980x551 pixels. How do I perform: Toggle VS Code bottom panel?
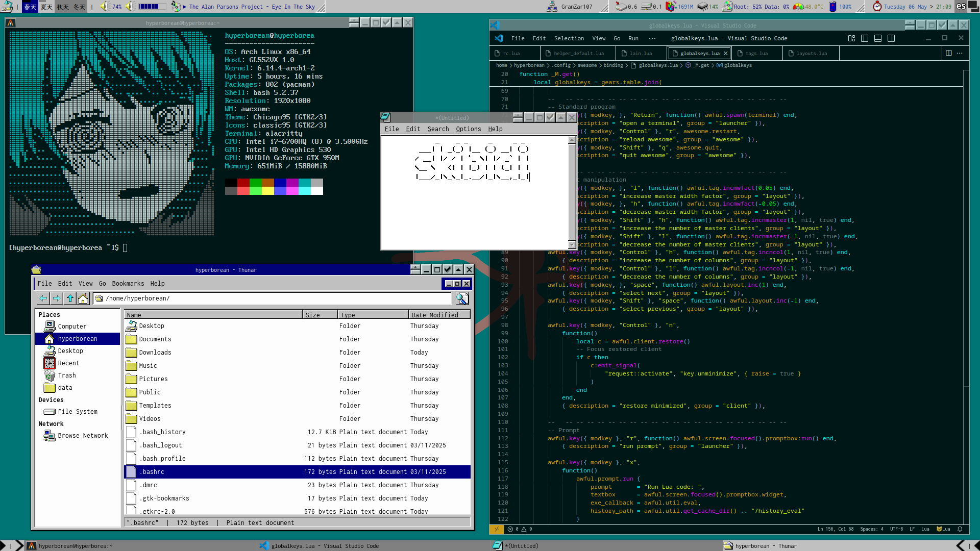tap(878, 38)
